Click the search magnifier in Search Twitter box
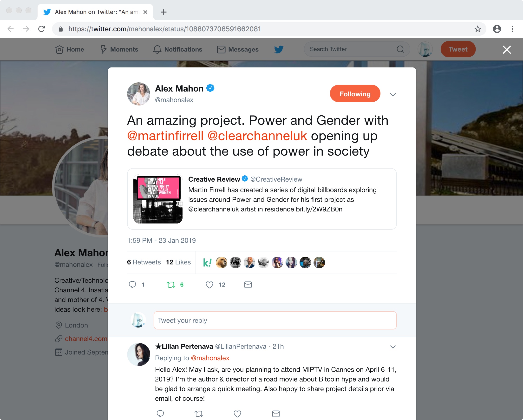This screenshot has height=420, width=523. coord(400,49)
